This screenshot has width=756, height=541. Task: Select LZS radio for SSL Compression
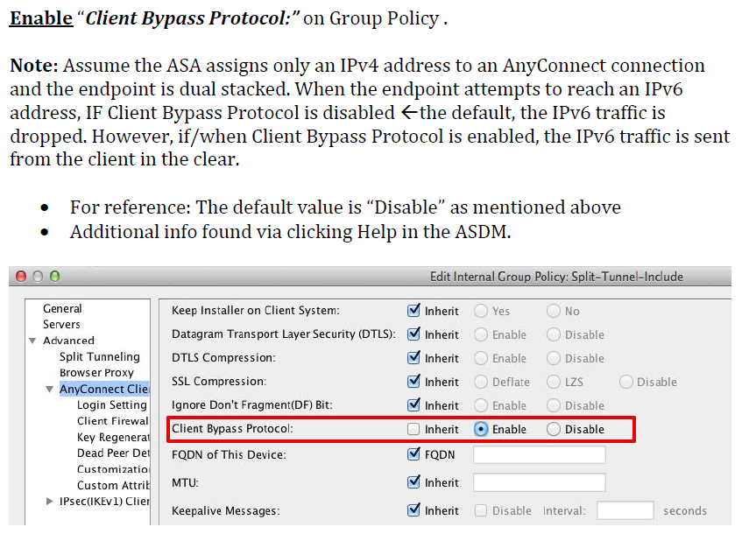tap(553, 382)
